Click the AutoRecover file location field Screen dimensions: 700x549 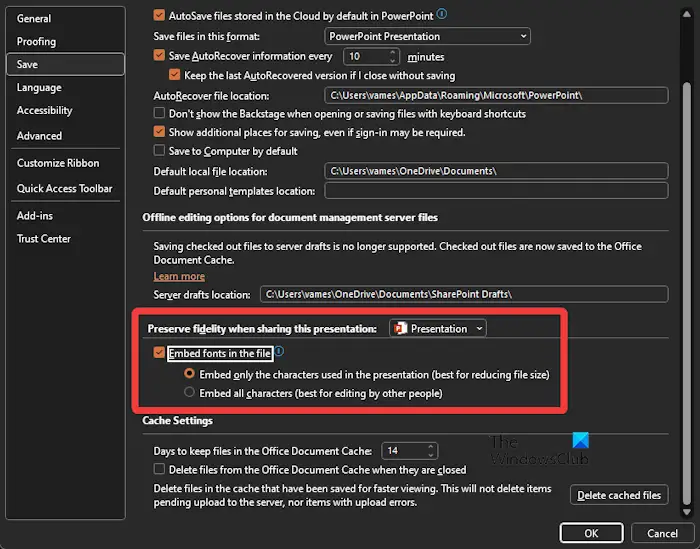(x=496, y=95)
